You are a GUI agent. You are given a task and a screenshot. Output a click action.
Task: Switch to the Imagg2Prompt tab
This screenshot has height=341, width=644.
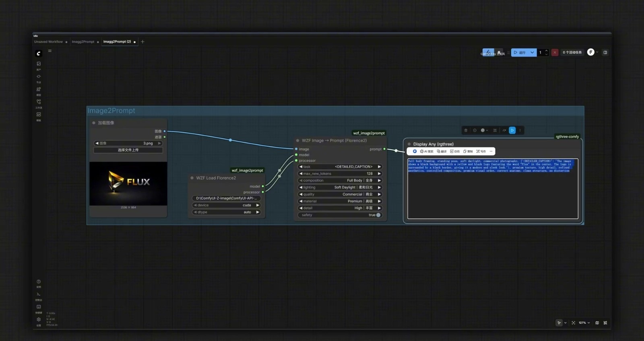pyautogui.click(x=83, y=42)
